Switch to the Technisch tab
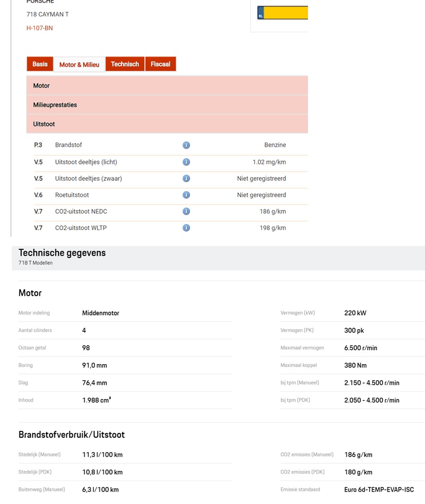The image size is (425, 504). tap(125, 64)
